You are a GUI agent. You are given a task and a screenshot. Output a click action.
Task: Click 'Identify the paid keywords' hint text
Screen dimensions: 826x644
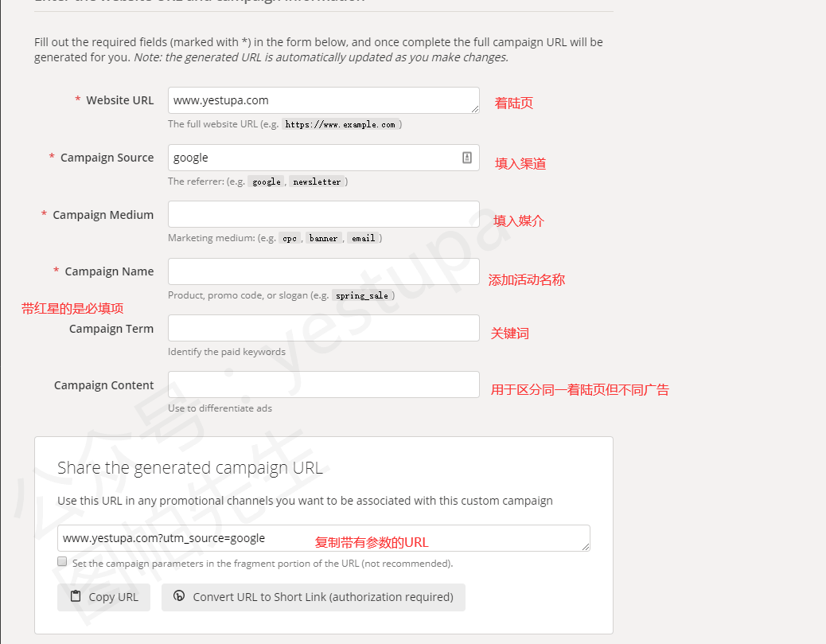227,352
